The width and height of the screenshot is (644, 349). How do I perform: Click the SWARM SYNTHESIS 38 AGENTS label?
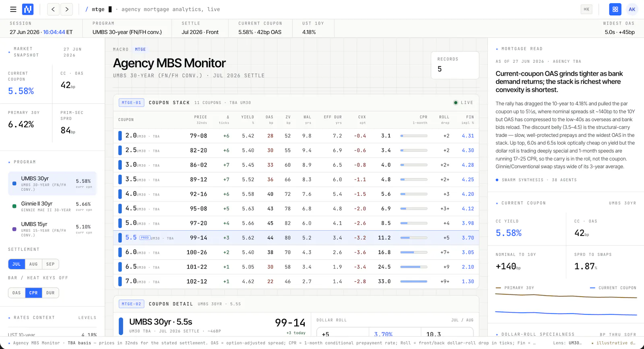point(536,180)
